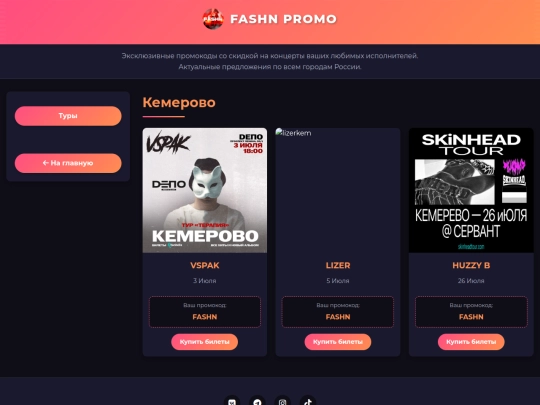Open the Туры section button
This screenshot has width=540, height=405.
[68, 116]
